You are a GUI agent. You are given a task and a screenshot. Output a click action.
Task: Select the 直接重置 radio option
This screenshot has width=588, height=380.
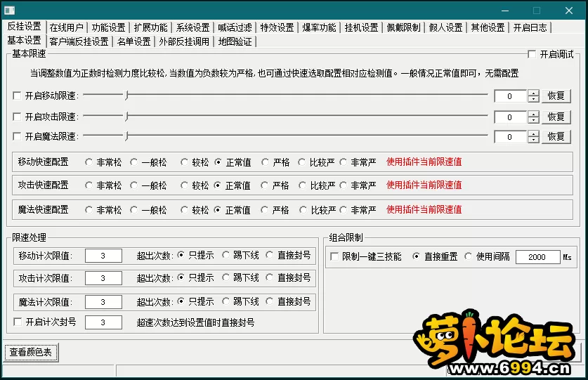(416, 256)
